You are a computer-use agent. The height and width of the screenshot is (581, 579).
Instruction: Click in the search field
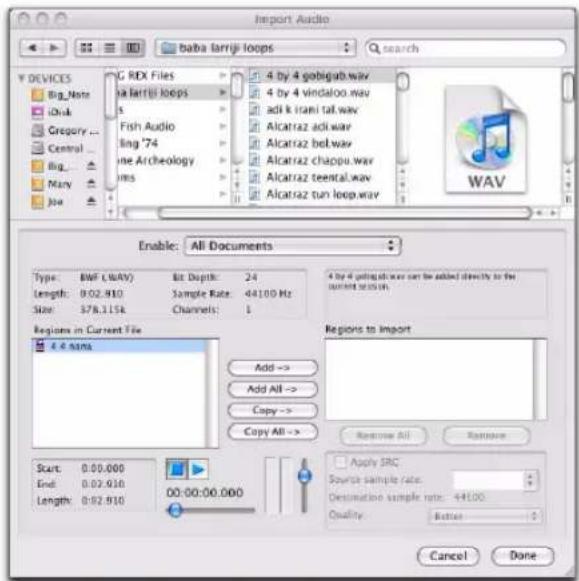click(x=465, y=48)
